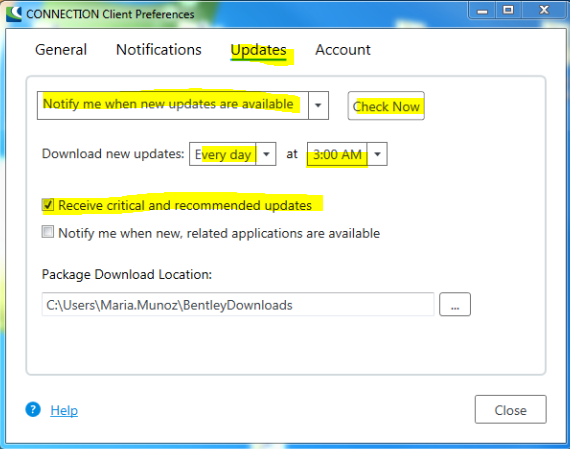Click the Package Download Location path field
The height and width of the screenshot is (449, 570).
[238, 304]
